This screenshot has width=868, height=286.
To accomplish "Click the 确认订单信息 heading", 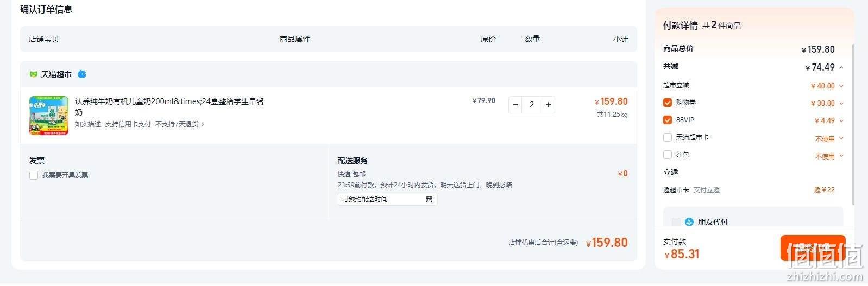I will [46, 9].
